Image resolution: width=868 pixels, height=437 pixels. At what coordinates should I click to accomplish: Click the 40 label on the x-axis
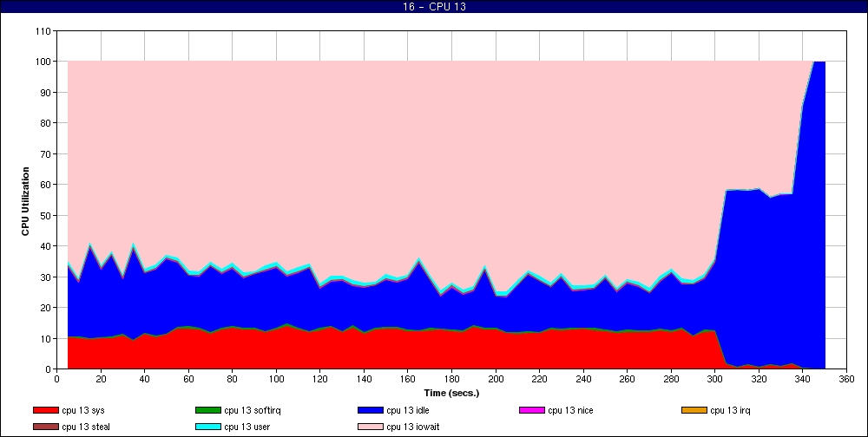[x=144, y=380]
